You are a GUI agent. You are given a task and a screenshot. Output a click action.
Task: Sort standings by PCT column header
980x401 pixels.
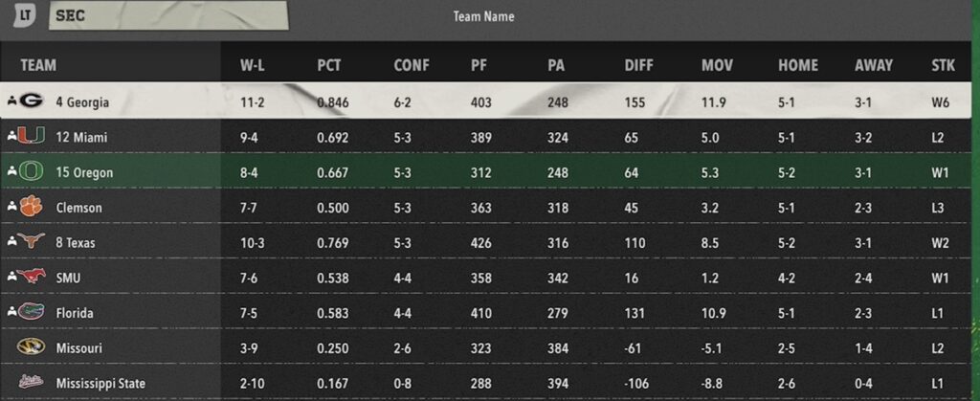click(x=329, y=66)
